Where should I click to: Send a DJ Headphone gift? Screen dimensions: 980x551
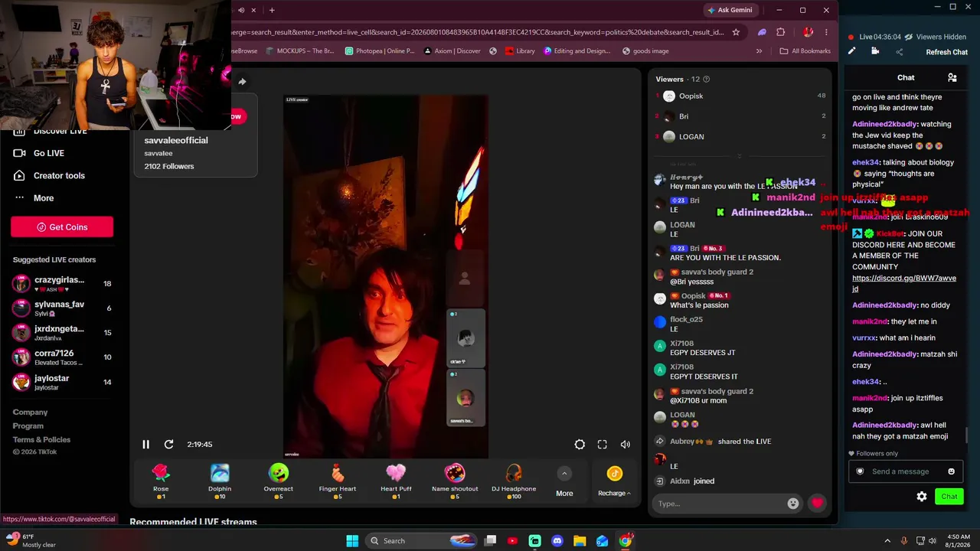[x=514, y=481]
